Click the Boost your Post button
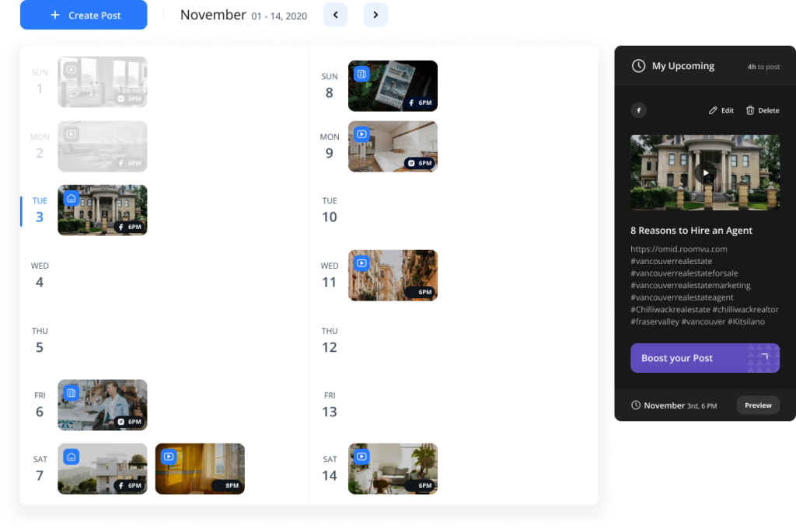 pos(704,358)
